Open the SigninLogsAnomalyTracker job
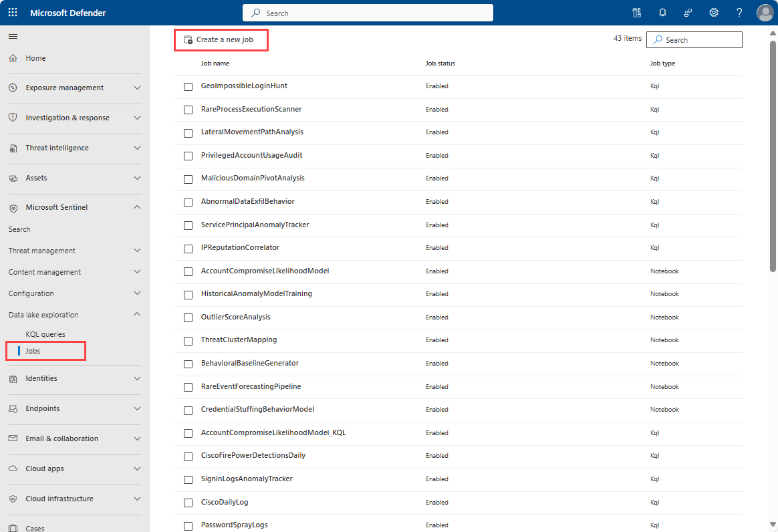The image size is (778, 532). pyautogui.click(x=247, y=479)
